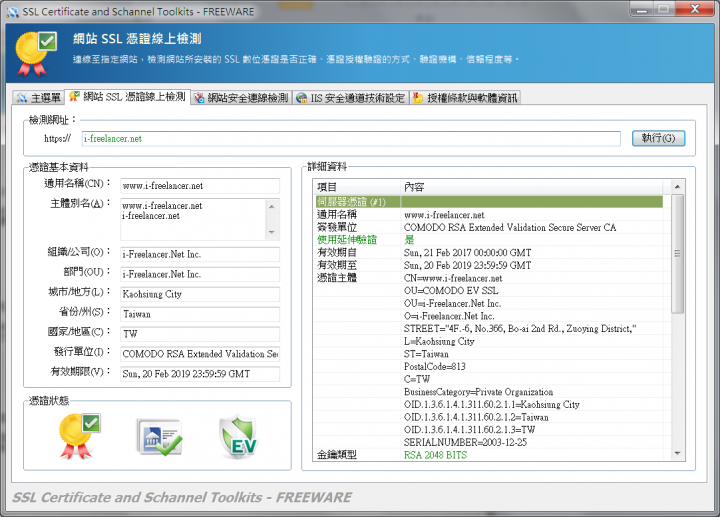The image size is (720, 517).
Task: Select the 有效期自 row
Action: pos(489,253)
